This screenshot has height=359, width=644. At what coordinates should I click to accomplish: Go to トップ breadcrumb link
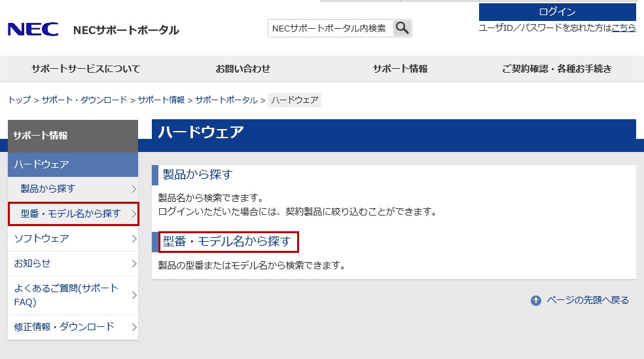[19, 100]
